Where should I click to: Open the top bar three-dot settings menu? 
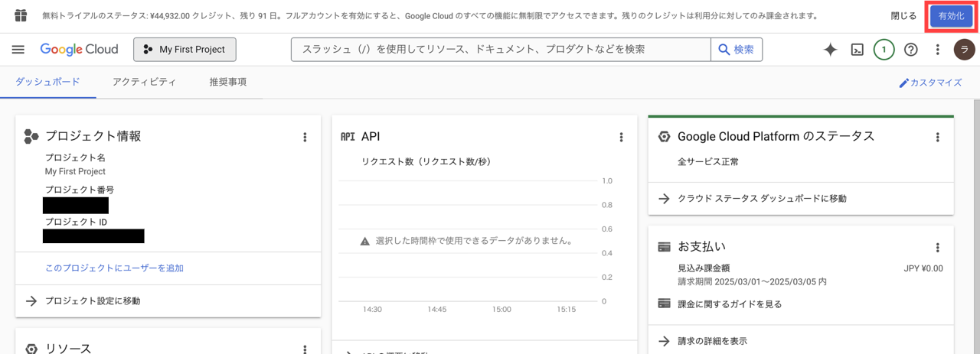pyautogui.click(x=937, y=50)
